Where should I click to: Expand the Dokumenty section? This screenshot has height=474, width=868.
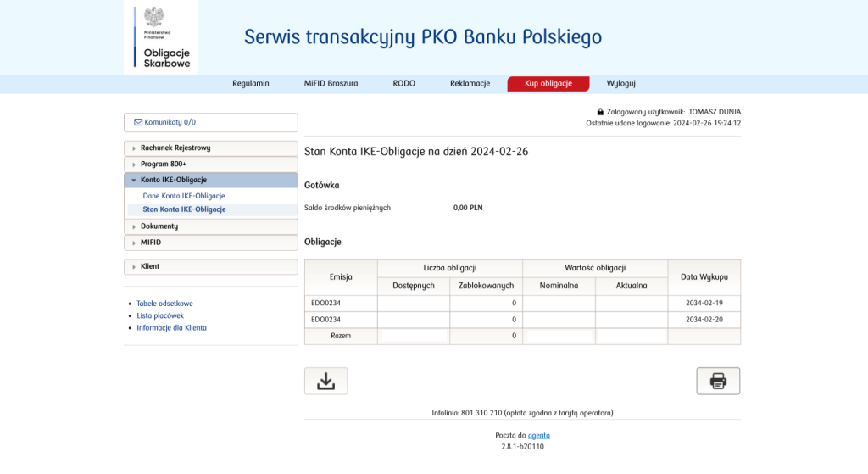click(211, 226)
